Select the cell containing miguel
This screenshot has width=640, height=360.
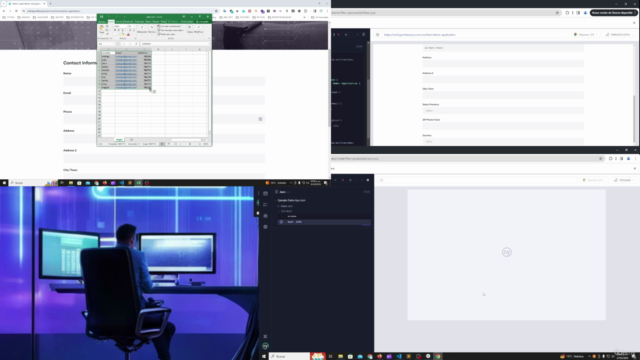click(108, 87)
